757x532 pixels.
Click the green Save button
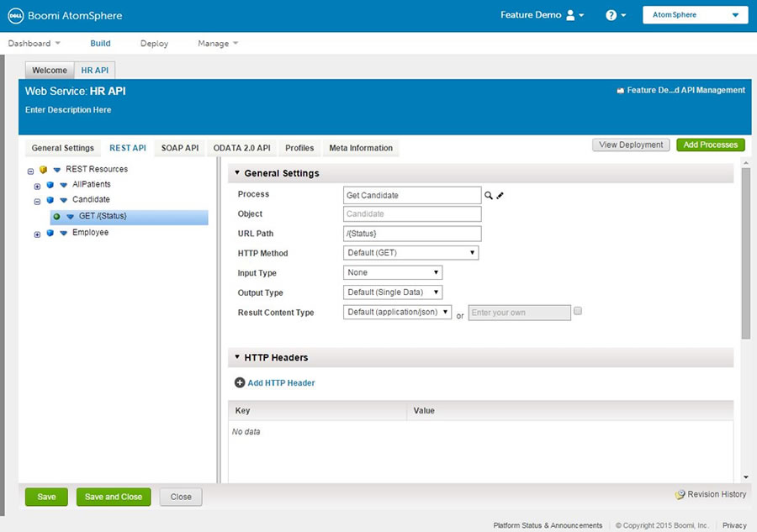(x=46, y=497)
